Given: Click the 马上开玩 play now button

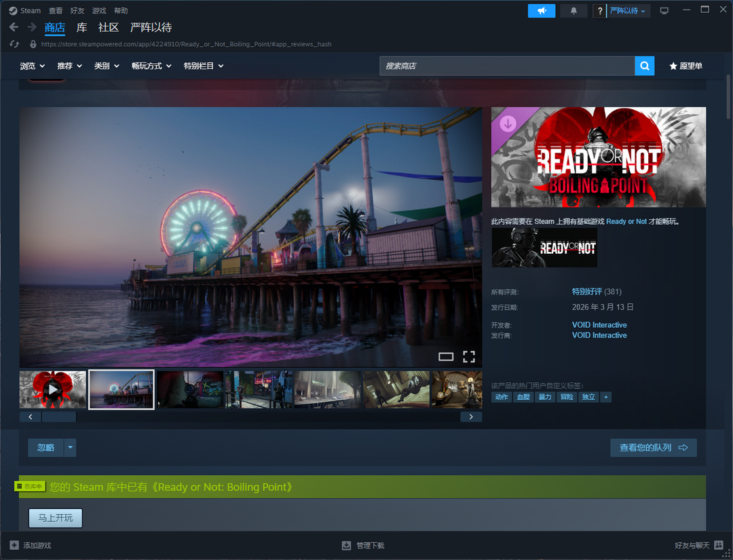Looking at the screenshot, I should click(55, 518).
